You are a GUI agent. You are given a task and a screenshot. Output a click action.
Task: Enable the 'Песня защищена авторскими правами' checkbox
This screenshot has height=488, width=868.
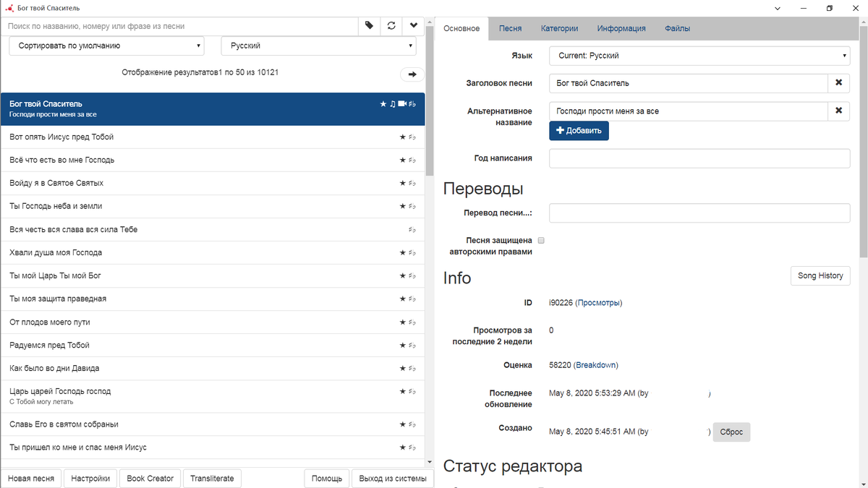540,240
